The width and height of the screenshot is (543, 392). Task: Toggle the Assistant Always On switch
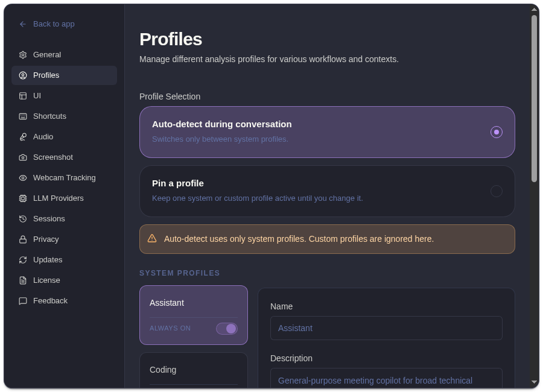227,328
